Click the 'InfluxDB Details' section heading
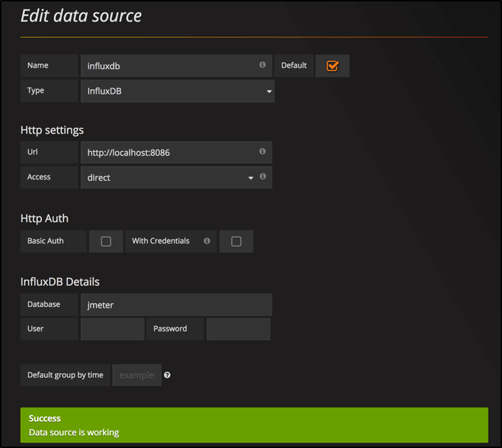Screen dimensions: 502x448 (60, 281)
